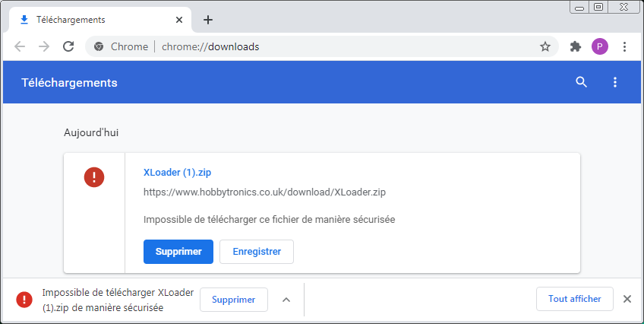Click the Tout afficher button
The height and width of the screenshot is (324, 644).
(x=575, y=299)
